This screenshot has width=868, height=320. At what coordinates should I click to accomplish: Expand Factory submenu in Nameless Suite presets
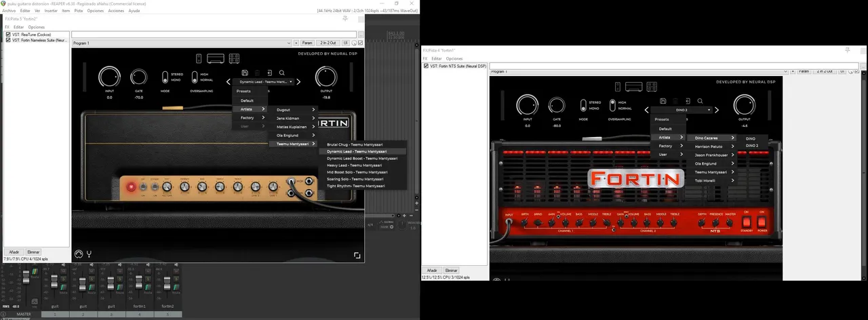point(250,118)
